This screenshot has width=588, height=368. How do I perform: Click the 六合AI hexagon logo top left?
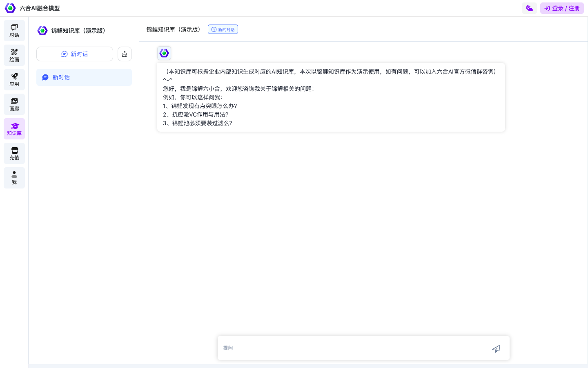pos(11,8)
